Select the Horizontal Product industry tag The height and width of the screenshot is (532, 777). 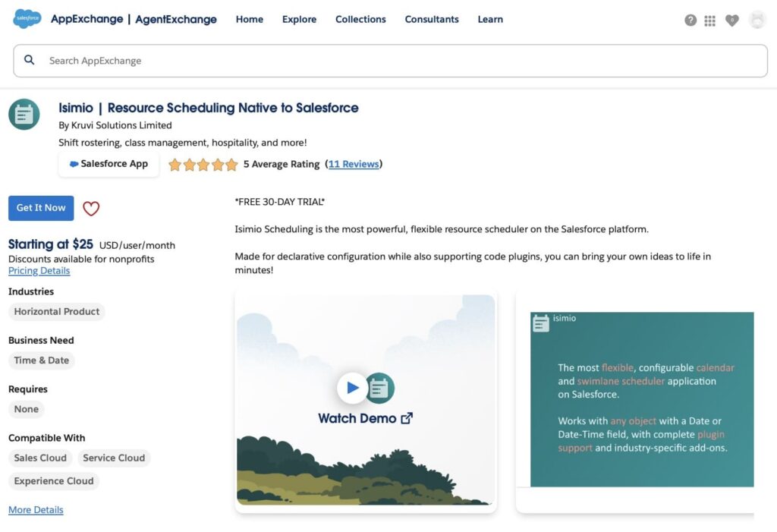click(x=56, y=311)
